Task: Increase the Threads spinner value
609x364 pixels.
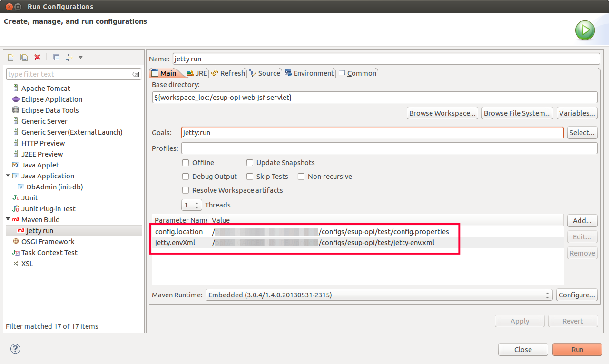Action: (x=197, y=203)
